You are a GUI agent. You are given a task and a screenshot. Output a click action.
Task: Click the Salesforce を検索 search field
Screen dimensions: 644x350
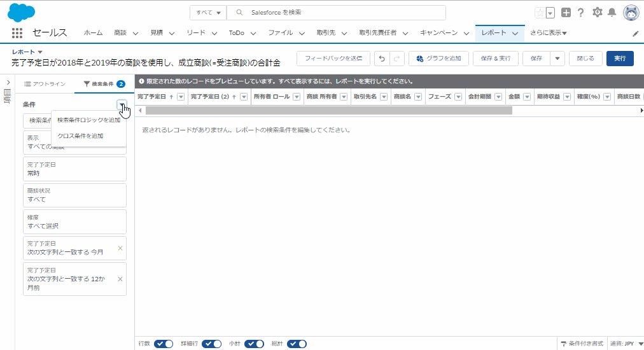pos(336,13)
